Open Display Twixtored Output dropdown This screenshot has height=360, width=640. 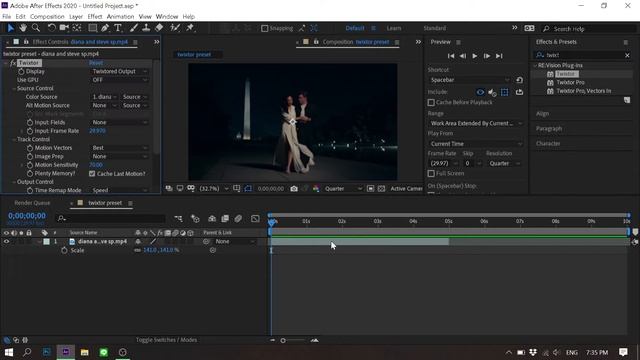click(119, 71)
